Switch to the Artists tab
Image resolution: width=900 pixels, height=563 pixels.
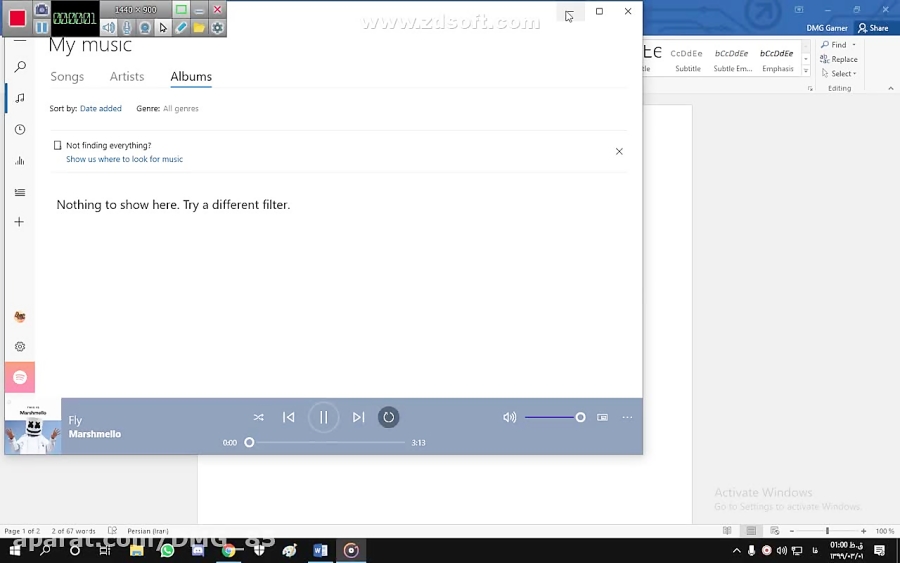click(x=127, y=77)
